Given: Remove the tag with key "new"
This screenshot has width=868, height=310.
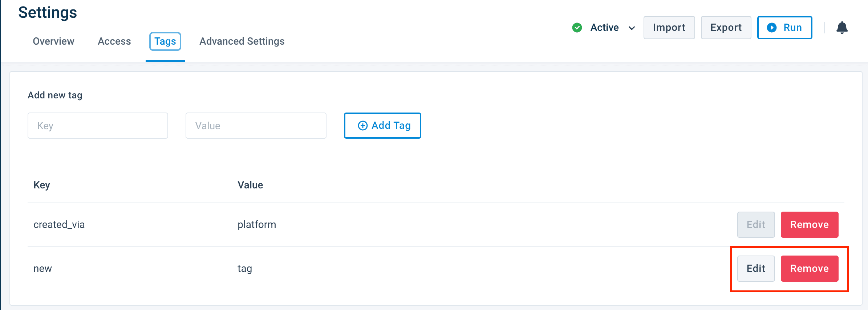Looking at the screenshot, I should 809,269.
